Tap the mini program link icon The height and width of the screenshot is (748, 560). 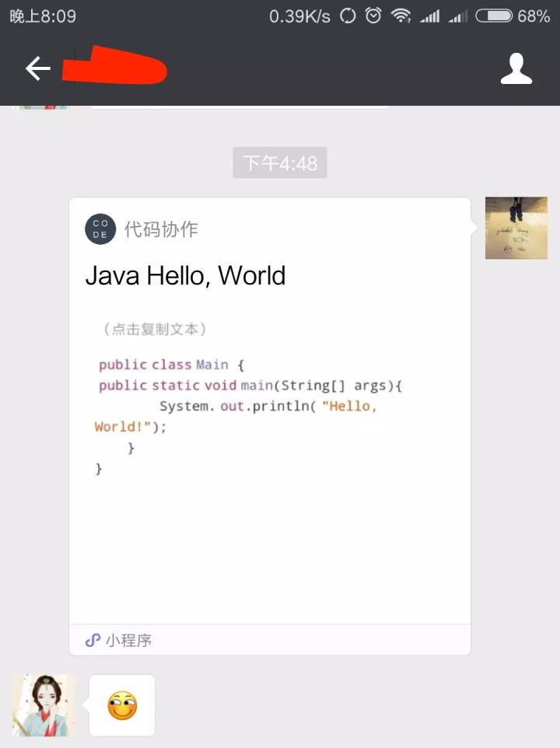coord(93,640)
